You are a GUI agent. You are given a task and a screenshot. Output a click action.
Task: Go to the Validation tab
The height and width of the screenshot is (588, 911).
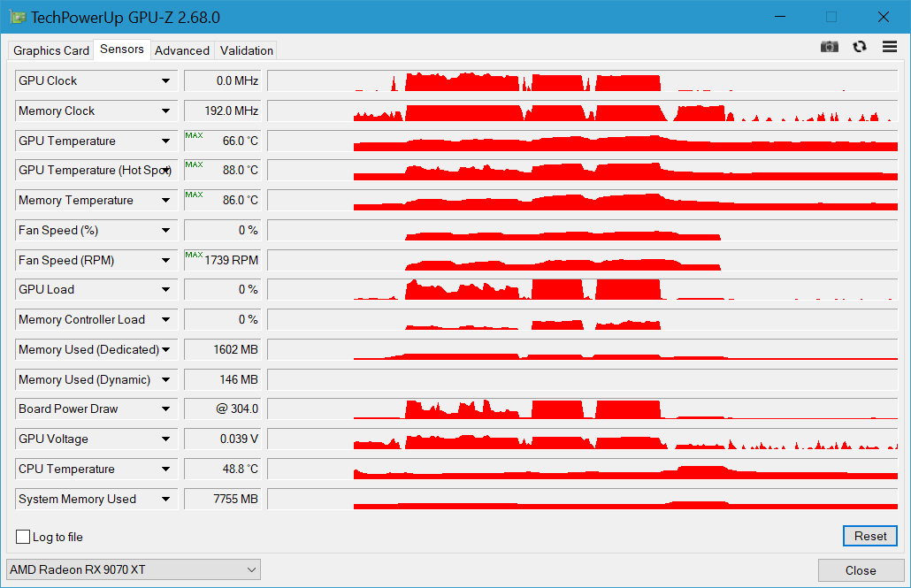coord(247,50)
